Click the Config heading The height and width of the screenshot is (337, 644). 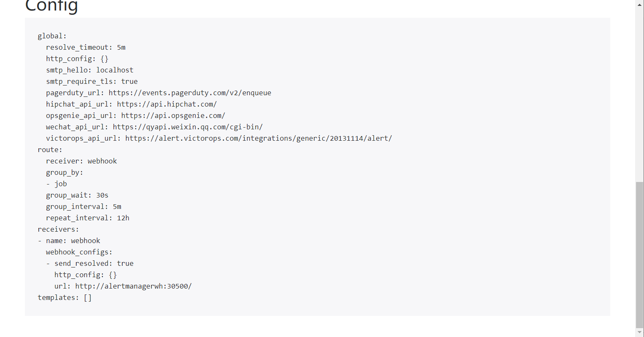[51, 6]
